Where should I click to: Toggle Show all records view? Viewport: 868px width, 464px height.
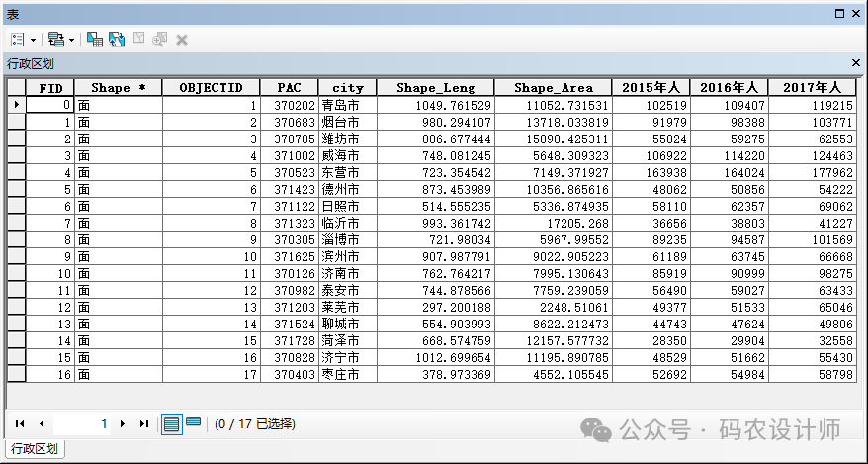(172, 423)
